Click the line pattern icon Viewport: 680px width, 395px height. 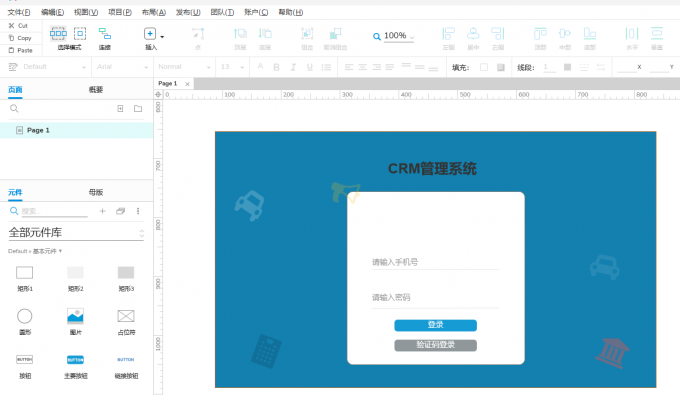click(584, 67)
